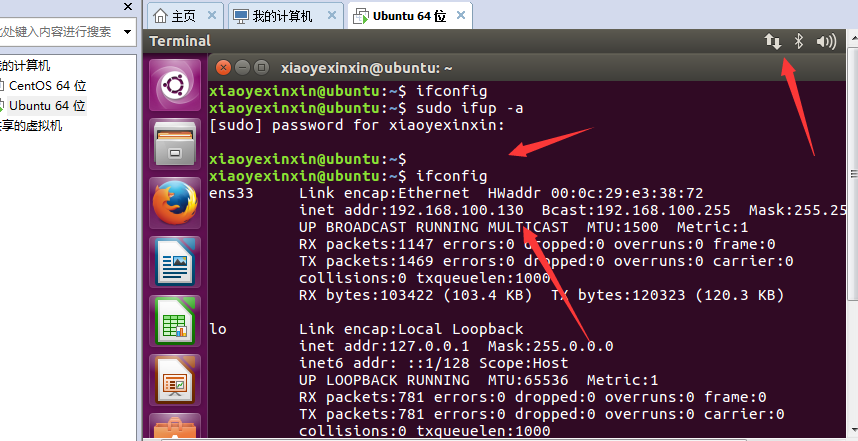Open LibreOffice Impress from dock

[x=175, y=380]
